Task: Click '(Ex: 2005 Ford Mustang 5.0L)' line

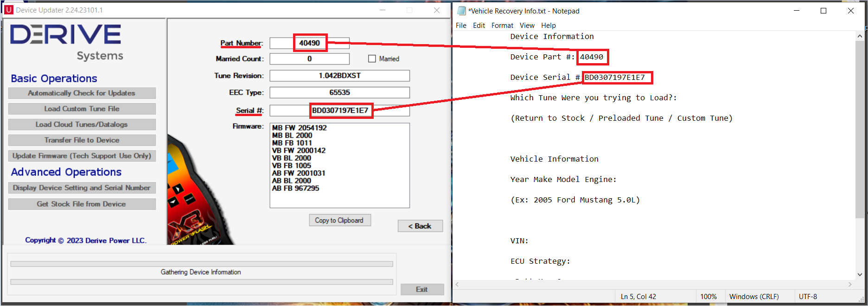Action: tap(575, 200)
